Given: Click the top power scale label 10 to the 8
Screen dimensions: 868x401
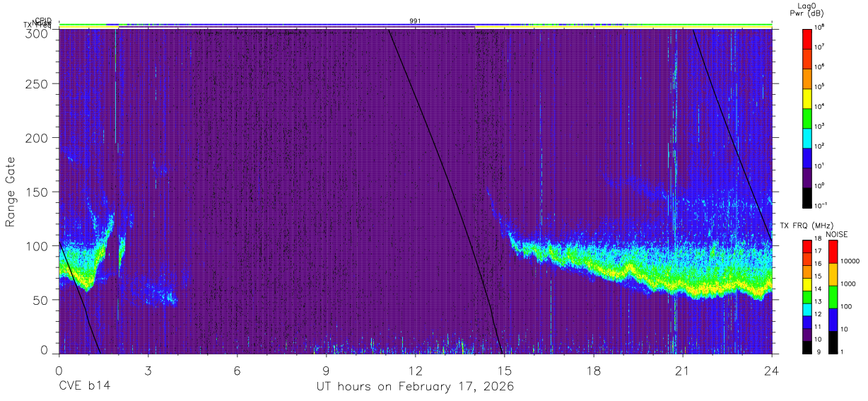Looking at the screenshot, I should pyautogui.click(x=821, y=27).
